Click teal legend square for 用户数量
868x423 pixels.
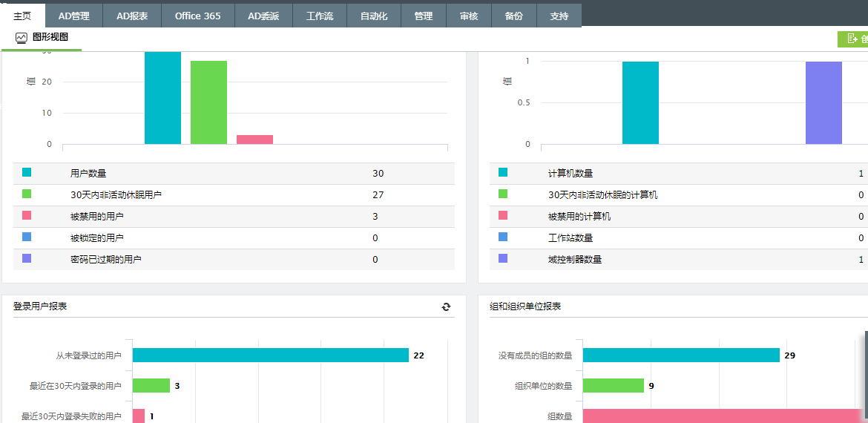coord(27,172)
